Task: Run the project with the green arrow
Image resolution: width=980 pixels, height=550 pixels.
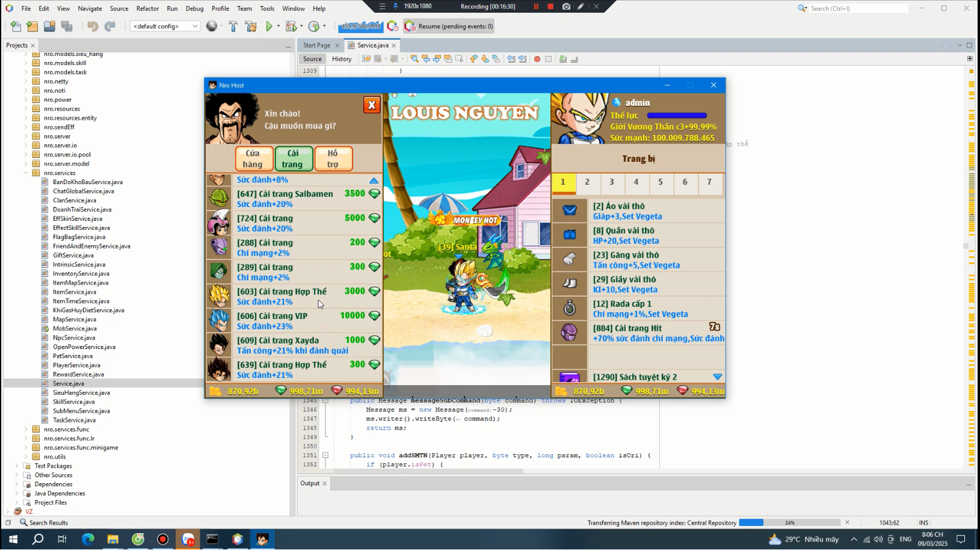Action: (269, 26)
